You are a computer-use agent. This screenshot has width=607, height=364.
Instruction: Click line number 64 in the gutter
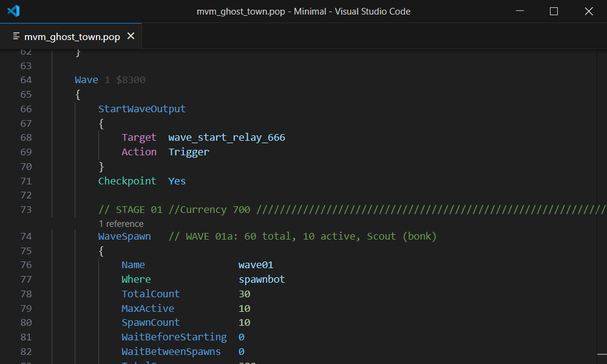(x=25, y=80)
